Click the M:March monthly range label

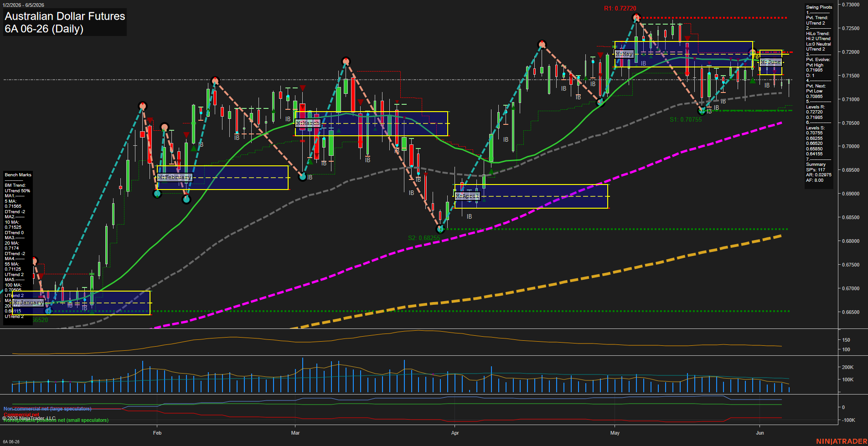(308, 123)
